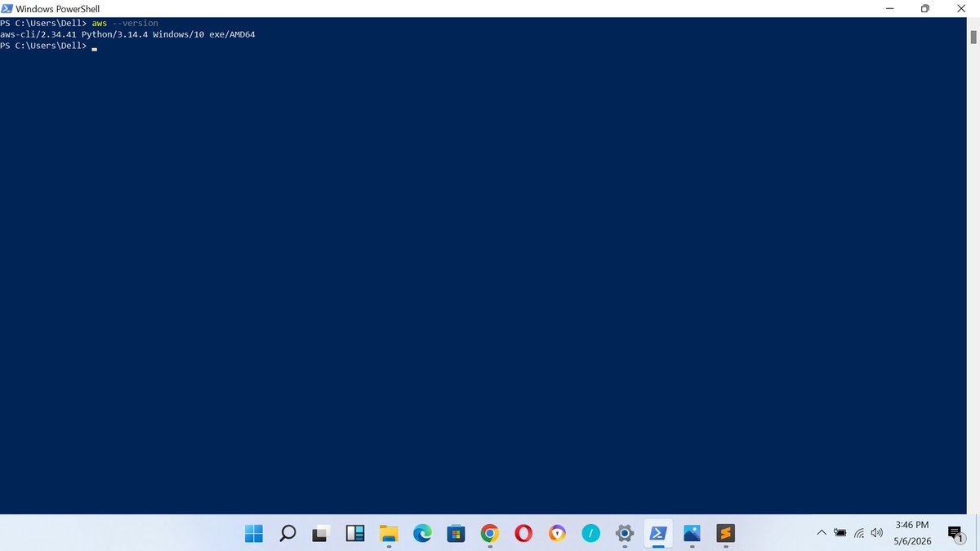Click the '--version' argument text
Screen dimensions: 980x551
coord(136,24)
